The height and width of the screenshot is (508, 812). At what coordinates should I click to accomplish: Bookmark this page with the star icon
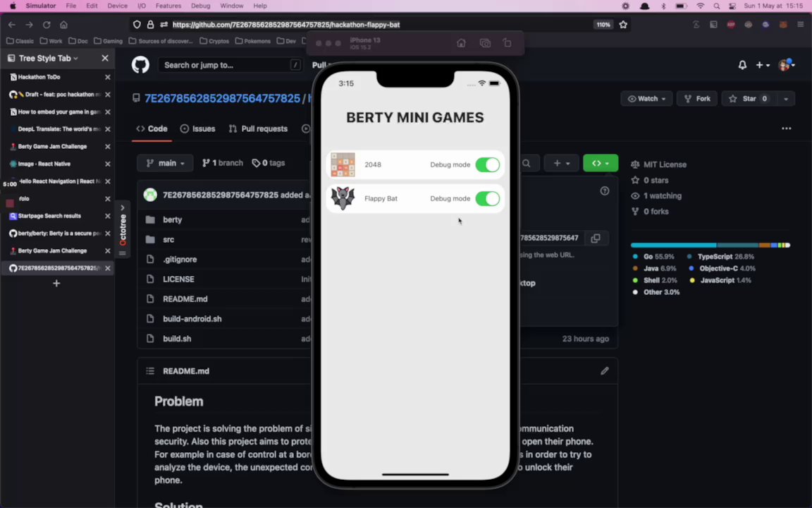pos(623,25)
